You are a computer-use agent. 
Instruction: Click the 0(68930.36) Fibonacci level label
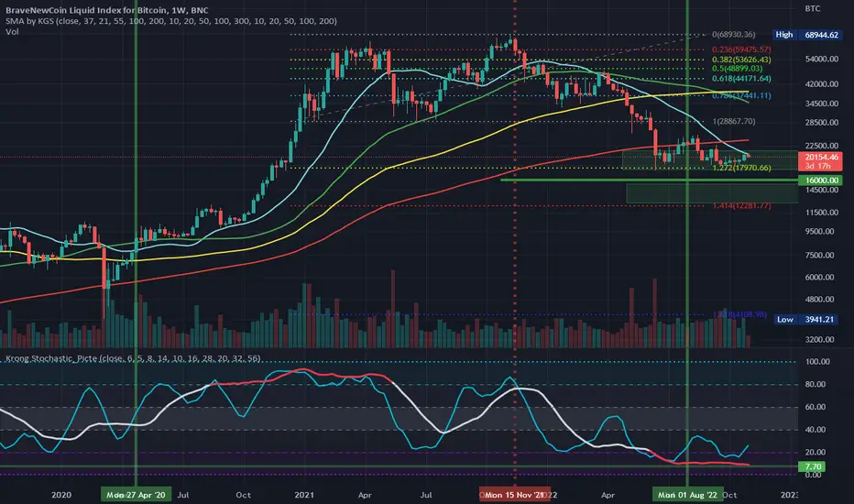click(x=734, y=34)
